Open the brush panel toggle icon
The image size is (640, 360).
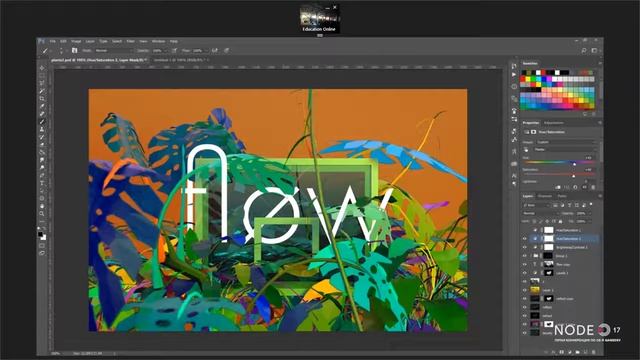pyautogui.click(x=74, y=51)
